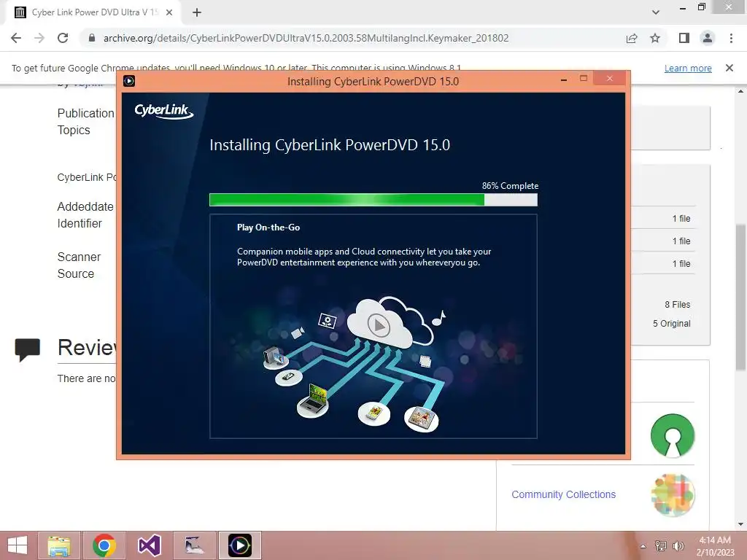The width and height of the screenshot is (747, 560).
Task: Click the Topics metadata label
Action: tap(74, 130)
